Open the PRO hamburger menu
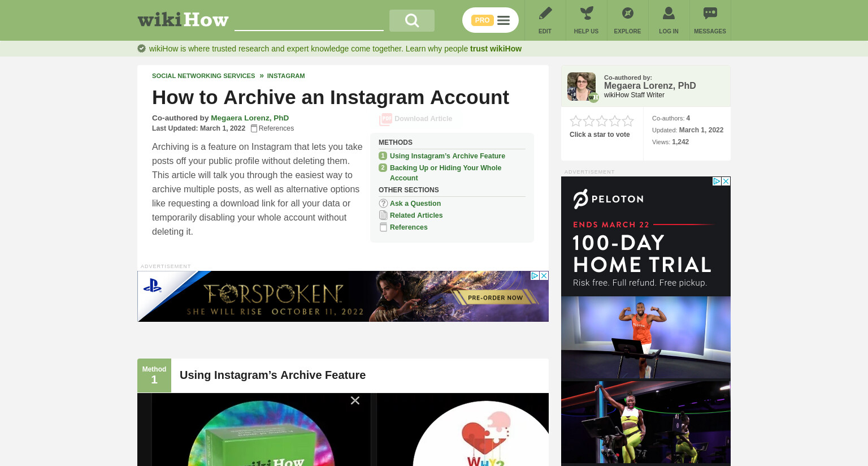Image resolution: width=868 pixels, height=466 pixels. (x=504, y=20)
